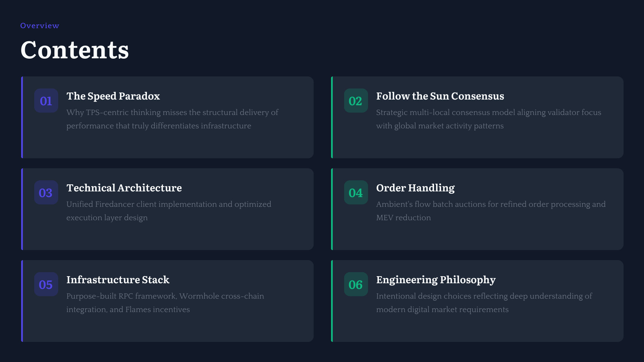The width and height of the screenshot is (644, 362).
Task: Click the 06 number badge
Action: pyautogui.click(x=356, y=284)
